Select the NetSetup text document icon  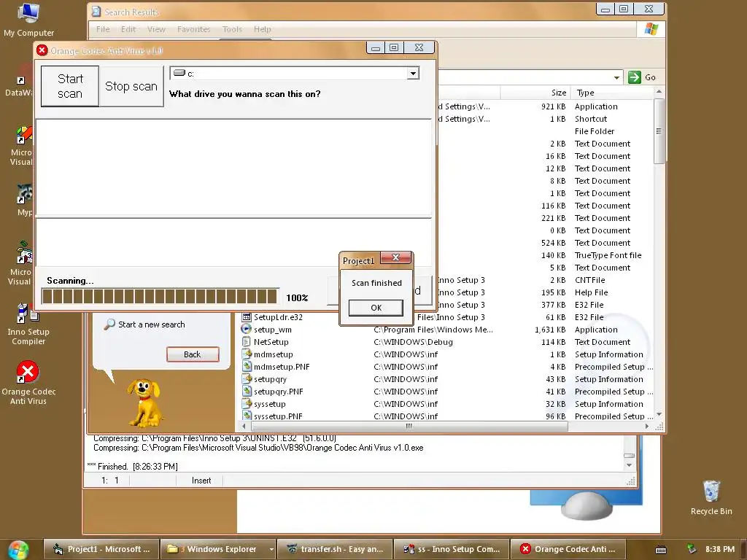247,342
